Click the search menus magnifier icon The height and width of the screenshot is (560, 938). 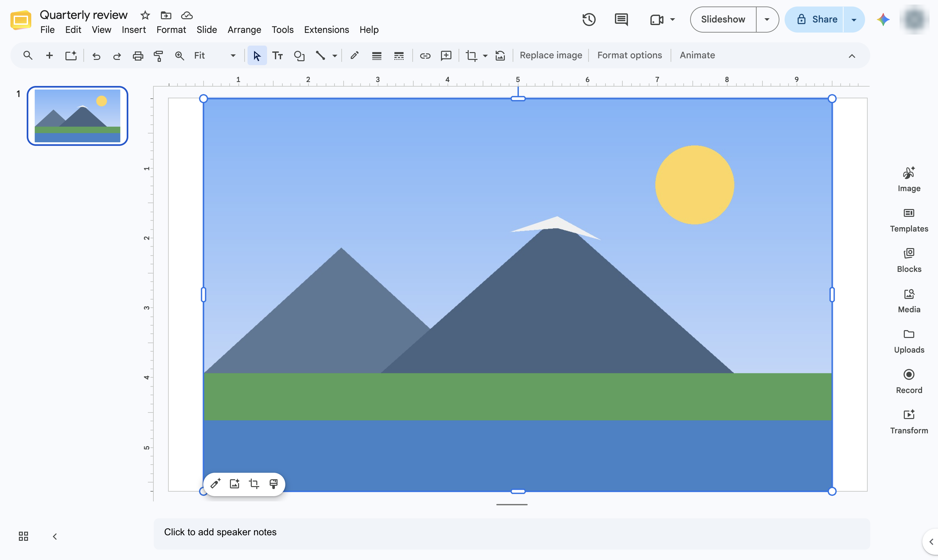tap(28, 55)
